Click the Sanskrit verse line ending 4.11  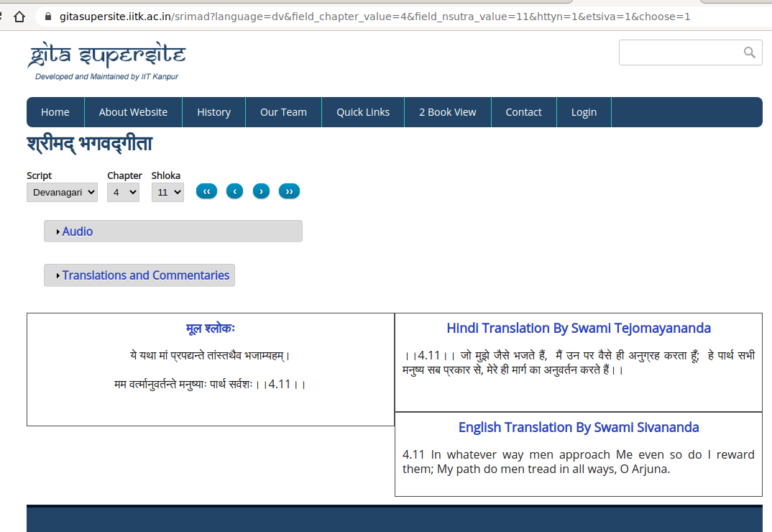coord(210,384)
